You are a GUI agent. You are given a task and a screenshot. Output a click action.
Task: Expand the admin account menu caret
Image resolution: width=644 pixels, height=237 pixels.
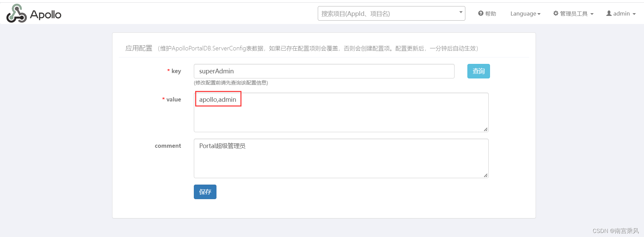634,14
